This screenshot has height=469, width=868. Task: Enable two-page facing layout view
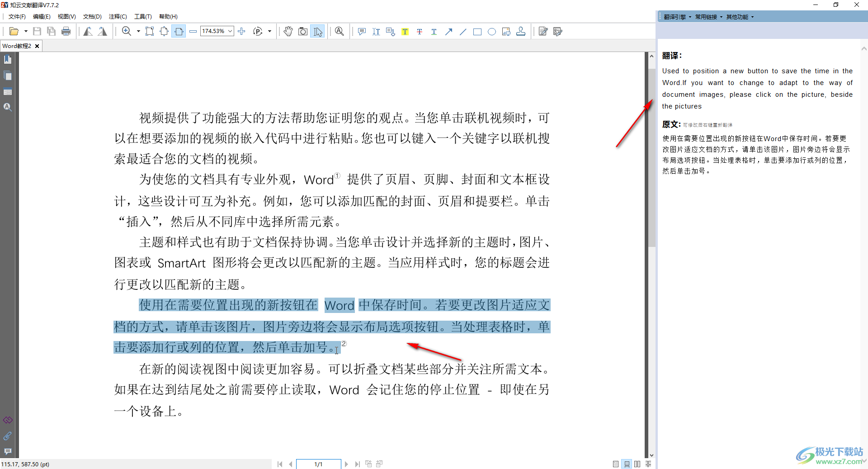pyautogui.click(x=637, y=464)
